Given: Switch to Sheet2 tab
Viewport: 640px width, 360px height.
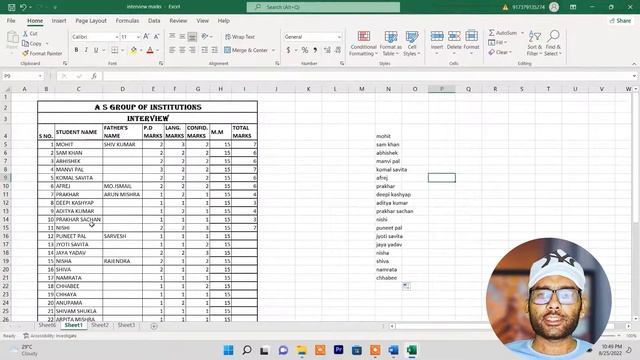Looking at the screenshot, I should tap(100, 325).
